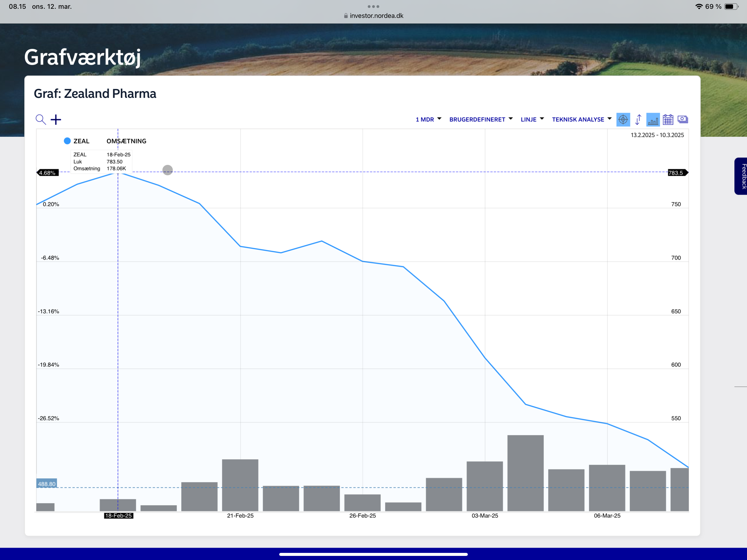Click the 0.20% percentage axis label
The height and width of the screenshot is (560, 747).
pos(51,204)
